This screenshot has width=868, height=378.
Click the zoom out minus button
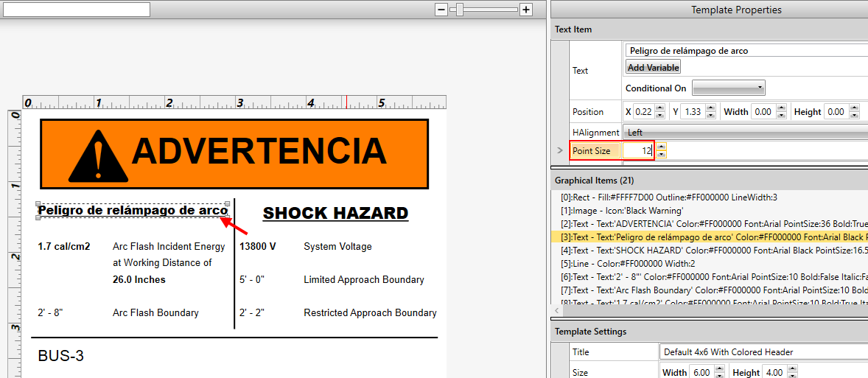point(441,10)
